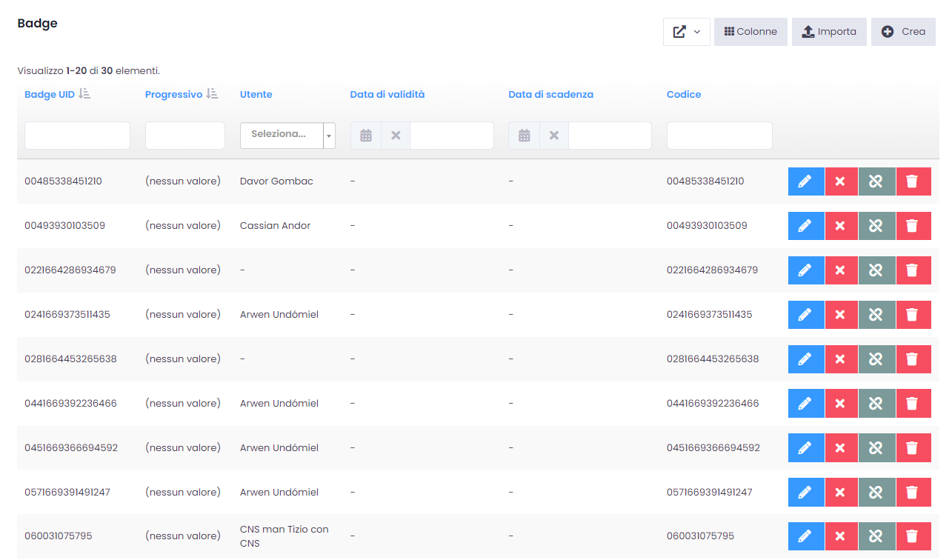Clear the Data di validità filter with the X icon

[396, 136]
